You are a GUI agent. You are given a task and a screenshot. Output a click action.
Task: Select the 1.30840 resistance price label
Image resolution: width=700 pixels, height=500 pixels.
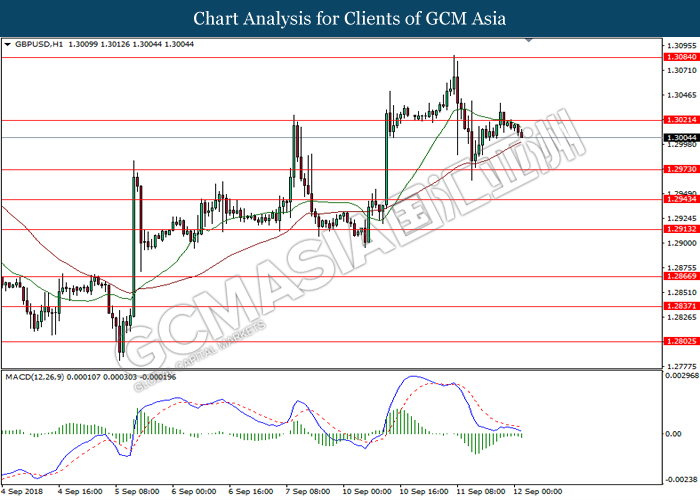(x=681, y=57)
